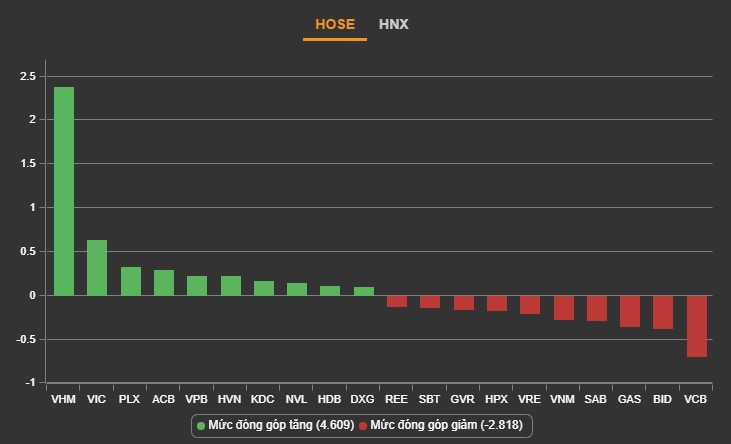Click the green HVN bar

(x=230, y=286)
